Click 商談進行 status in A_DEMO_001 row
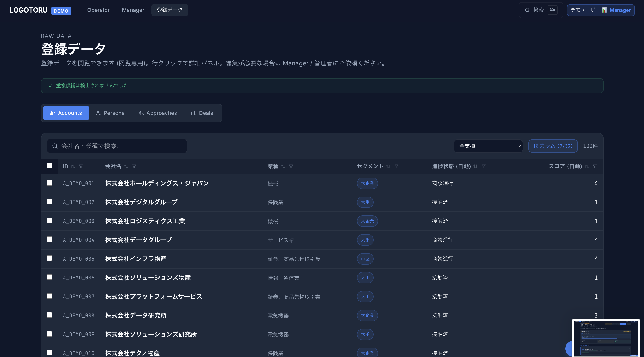 (442, 183)
